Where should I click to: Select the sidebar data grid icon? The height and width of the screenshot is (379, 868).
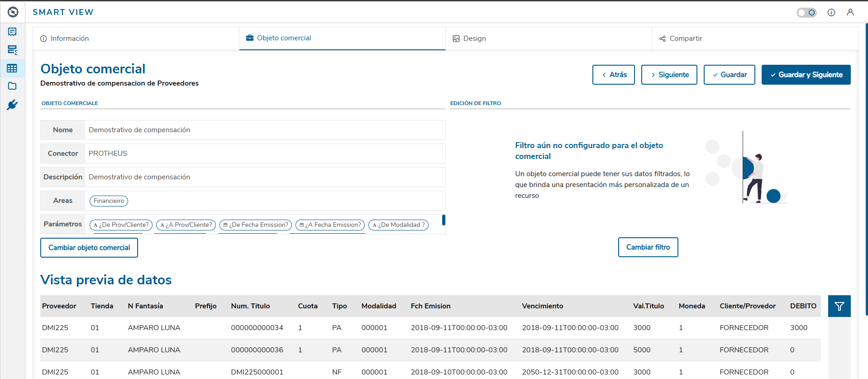pyautogui.click(x=12, y=68)
